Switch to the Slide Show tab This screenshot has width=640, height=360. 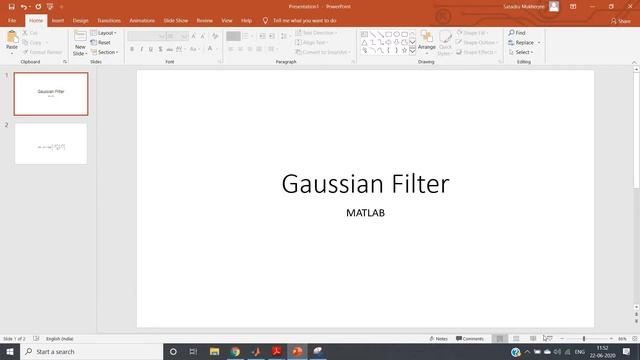(x=176, y=20)
